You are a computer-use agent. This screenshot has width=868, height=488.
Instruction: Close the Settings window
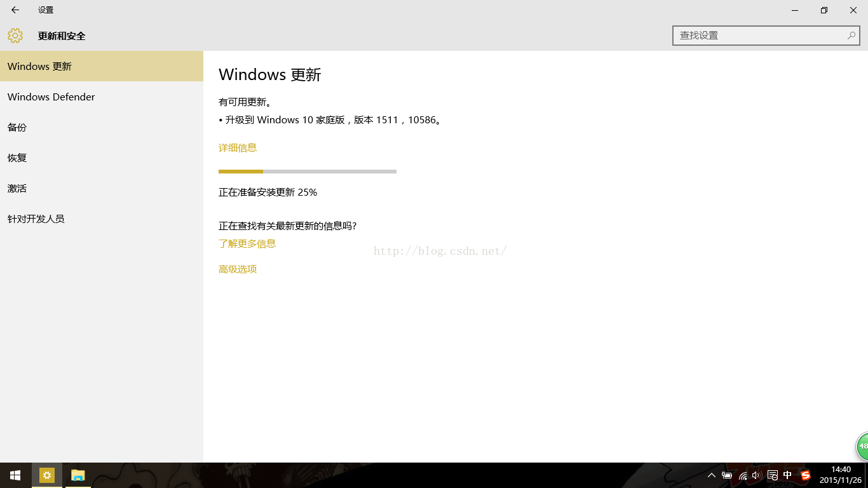coord(853,10)
